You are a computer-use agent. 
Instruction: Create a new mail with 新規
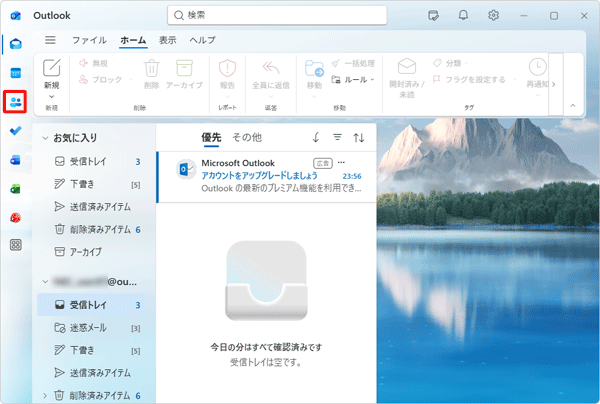[x=51, y=74]
